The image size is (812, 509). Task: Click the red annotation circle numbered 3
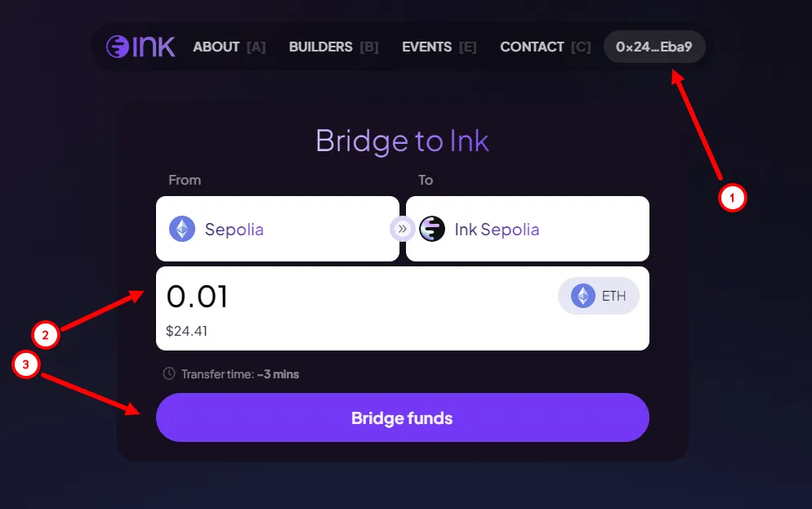coord(26,364)
